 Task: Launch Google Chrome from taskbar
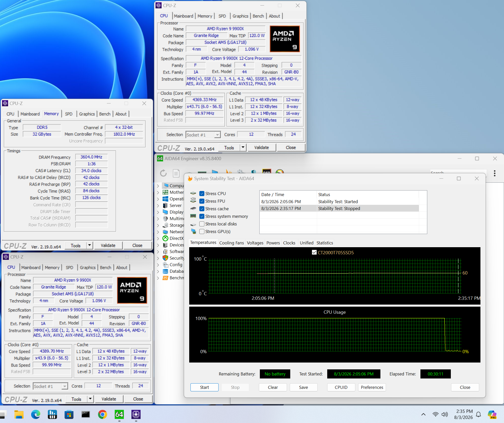(x=102, y=414)
